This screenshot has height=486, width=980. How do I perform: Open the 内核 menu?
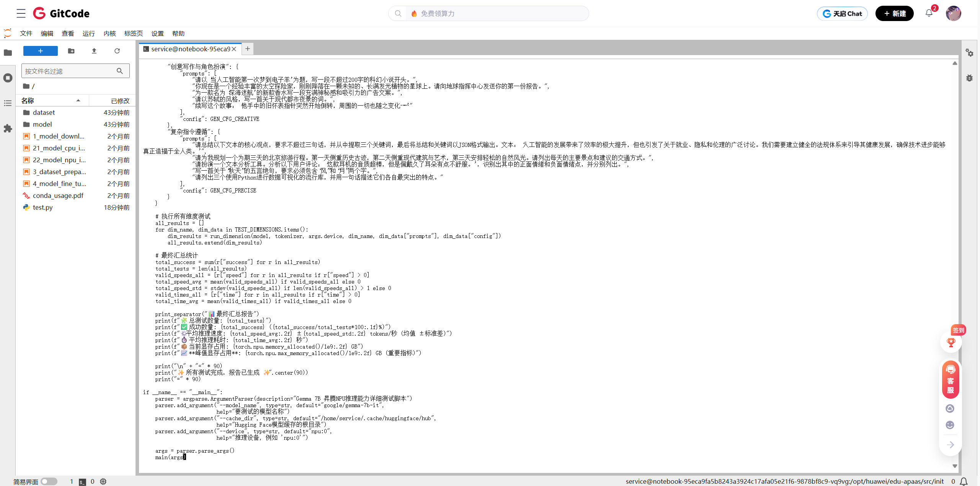click(109, 34)
